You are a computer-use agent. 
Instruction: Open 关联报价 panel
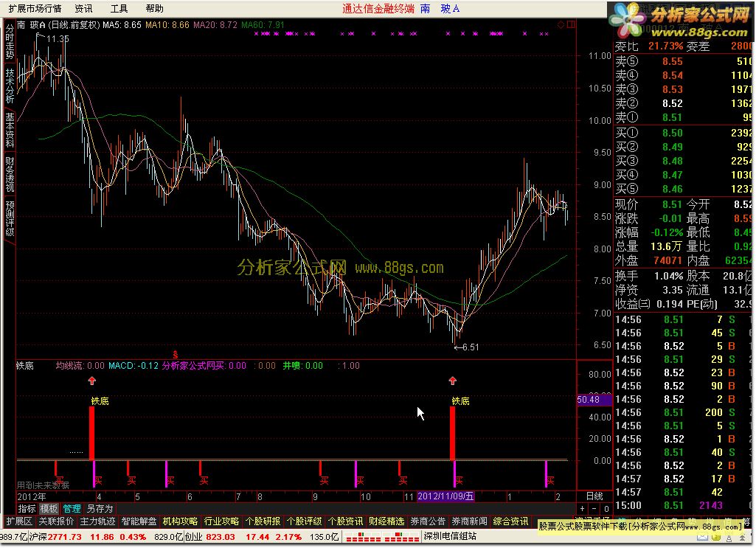click(x=56, y=521)
